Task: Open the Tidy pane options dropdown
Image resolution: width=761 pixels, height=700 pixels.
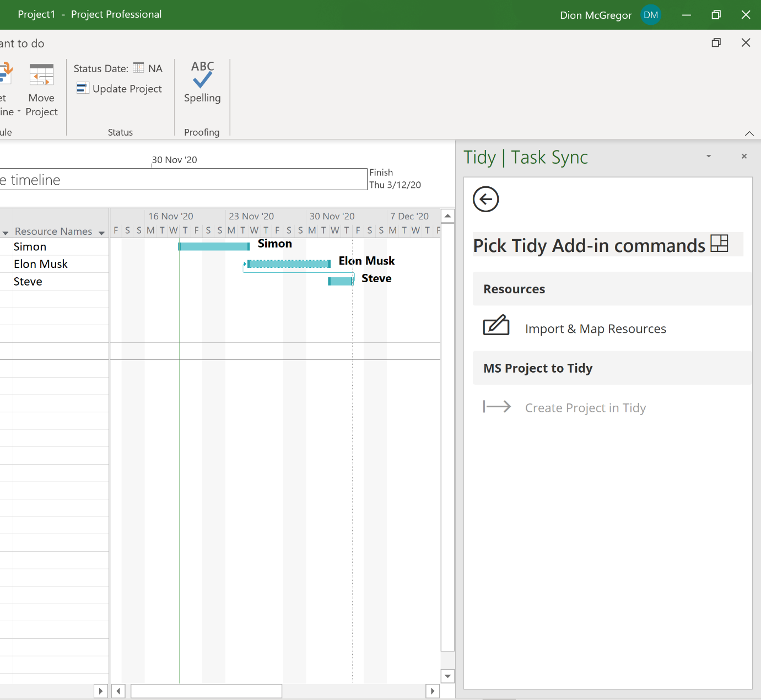Action: [x=708, y=156]
